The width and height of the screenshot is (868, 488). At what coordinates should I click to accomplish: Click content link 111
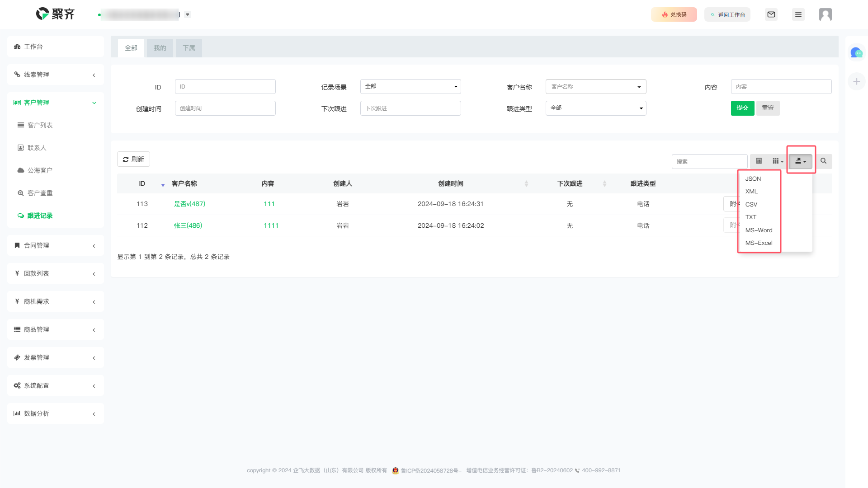(269, 204)
